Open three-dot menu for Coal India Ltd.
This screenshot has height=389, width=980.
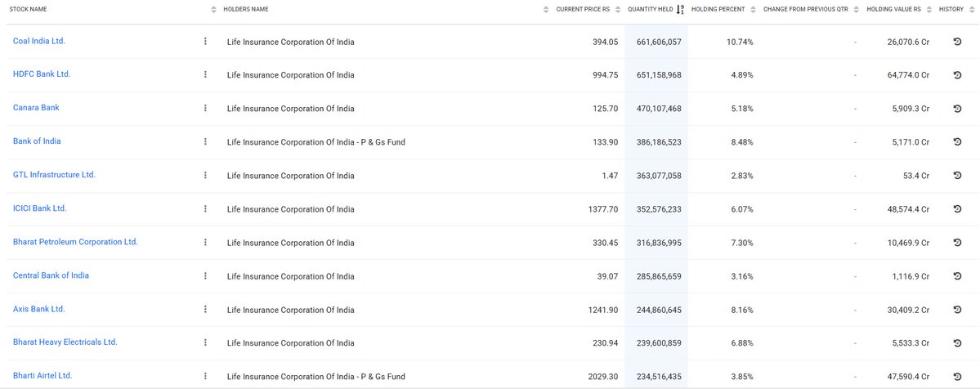[205, 42]
